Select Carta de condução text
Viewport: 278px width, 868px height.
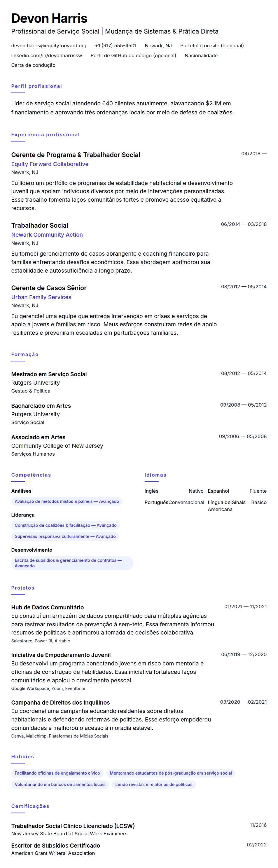click(33, 65)
